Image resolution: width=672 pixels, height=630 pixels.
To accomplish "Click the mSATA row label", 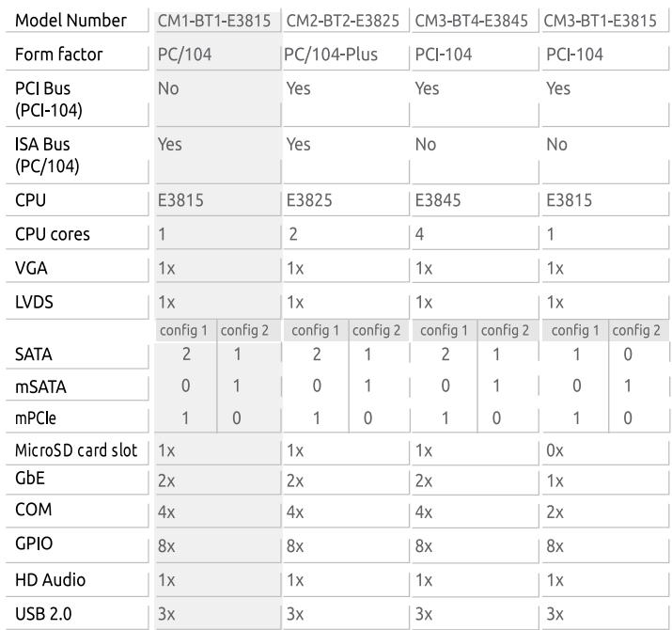I will click(x=40, y=386).
